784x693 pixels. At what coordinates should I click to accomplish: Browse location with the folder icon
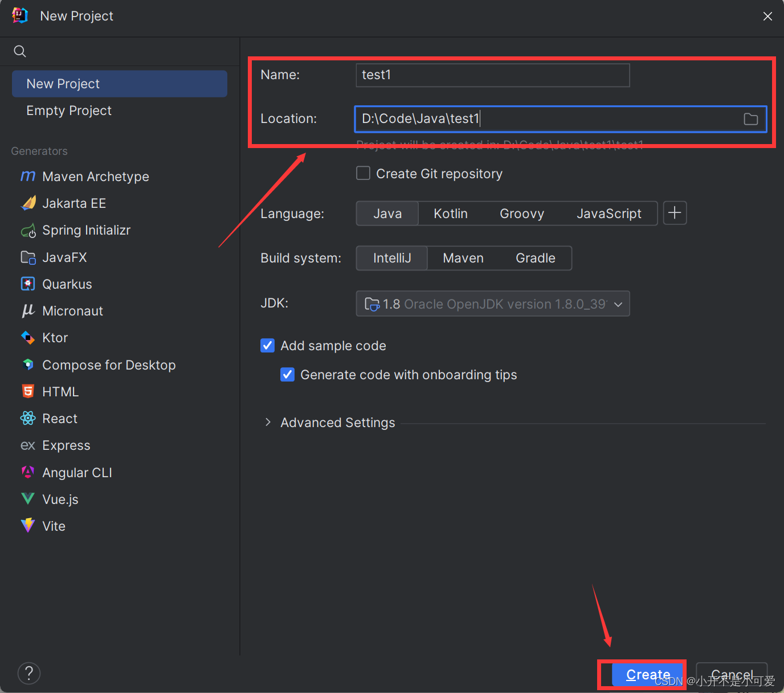[x=751, y=119]
